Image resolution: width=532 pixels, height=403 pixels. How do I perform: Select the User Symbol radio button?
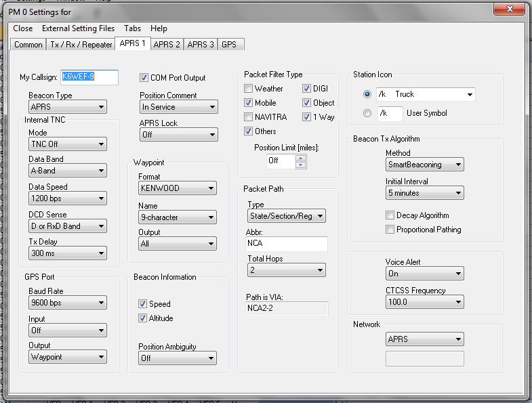[367, 113]
